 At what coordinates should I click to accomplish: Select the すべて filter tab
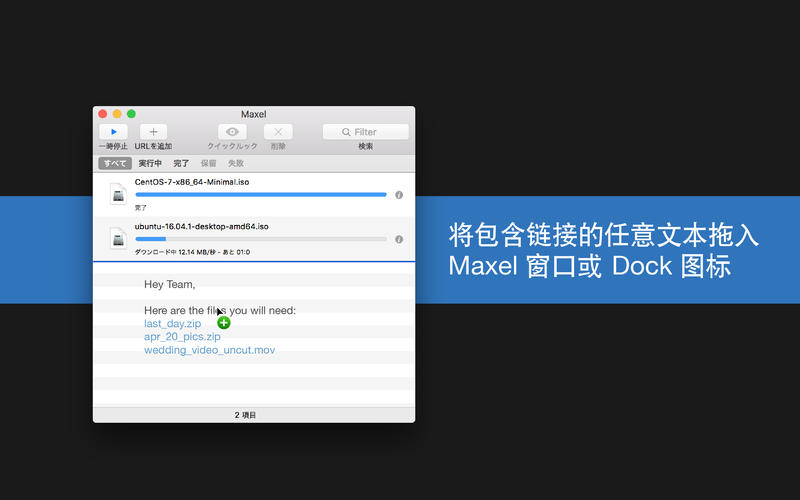(x=115, y=163)
